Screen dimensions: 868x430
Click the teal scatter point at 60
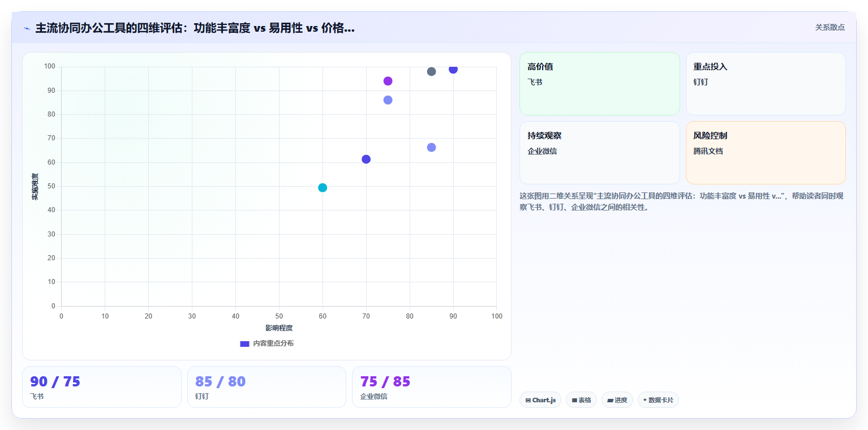click(x=323, y=187)
